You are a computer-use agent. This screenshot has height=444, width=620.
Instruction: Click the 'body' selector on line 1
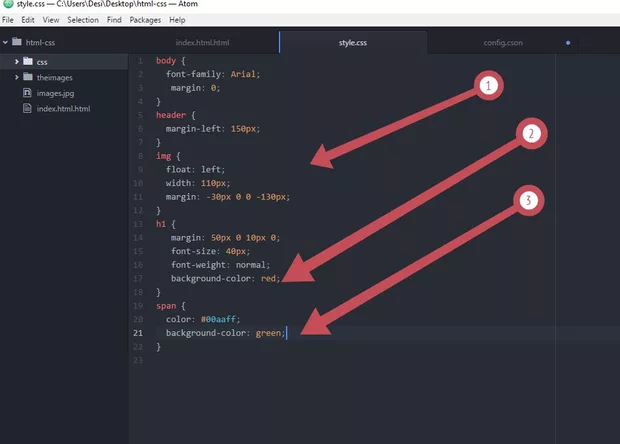(x=166, y=60)
